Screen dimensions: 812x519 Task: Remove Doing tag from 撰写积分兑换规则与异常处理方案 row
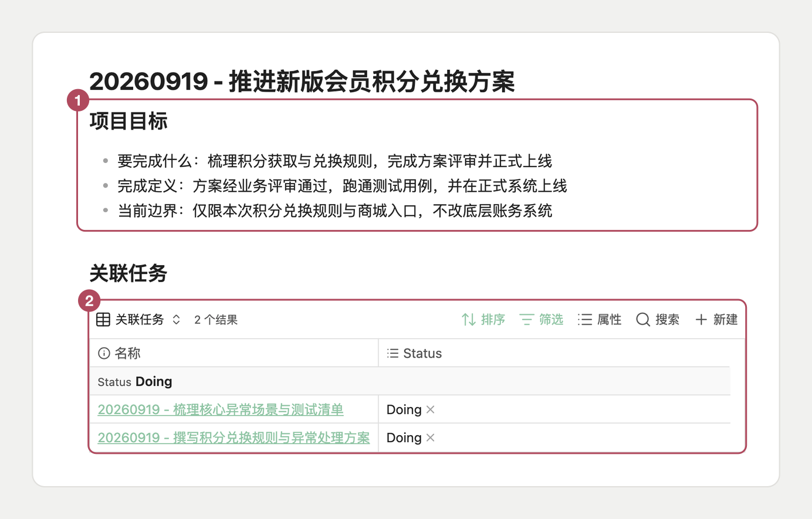tap(431, 437)
